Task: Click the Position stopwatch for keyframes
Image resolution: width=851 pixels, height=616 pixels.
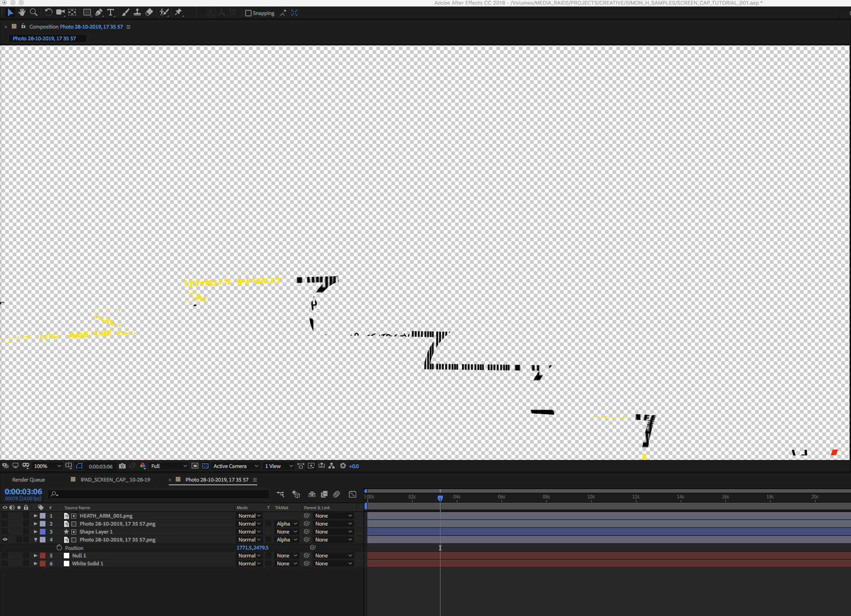Action: [60, 548]
